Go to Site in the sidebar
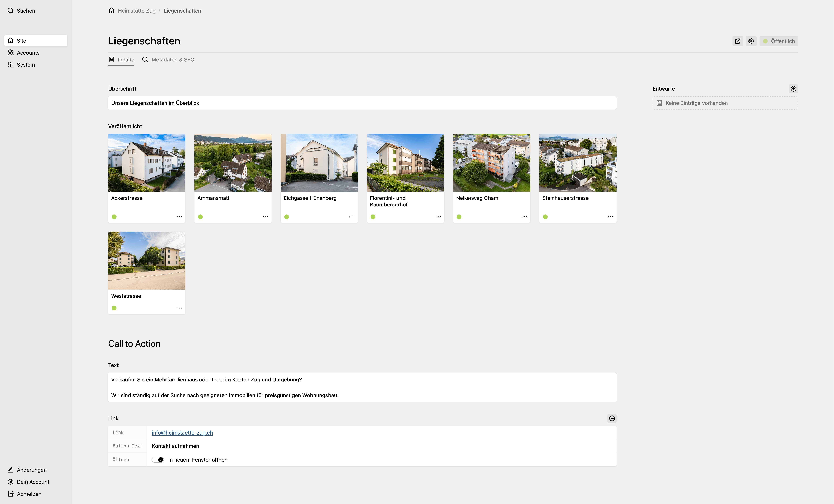This screenshot has width=834, height=504. [x=36, y=41]
